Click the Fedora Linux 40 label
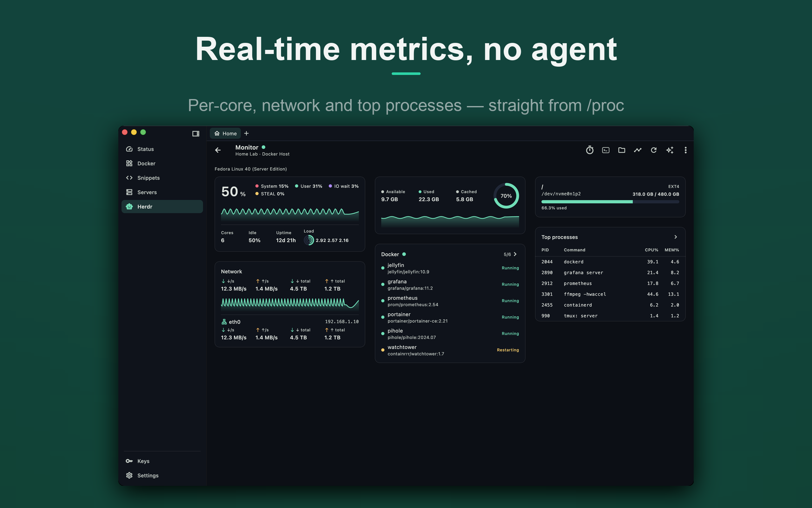Image resolution: width=812 pixels, height=508 pixels. coord(251,169)
